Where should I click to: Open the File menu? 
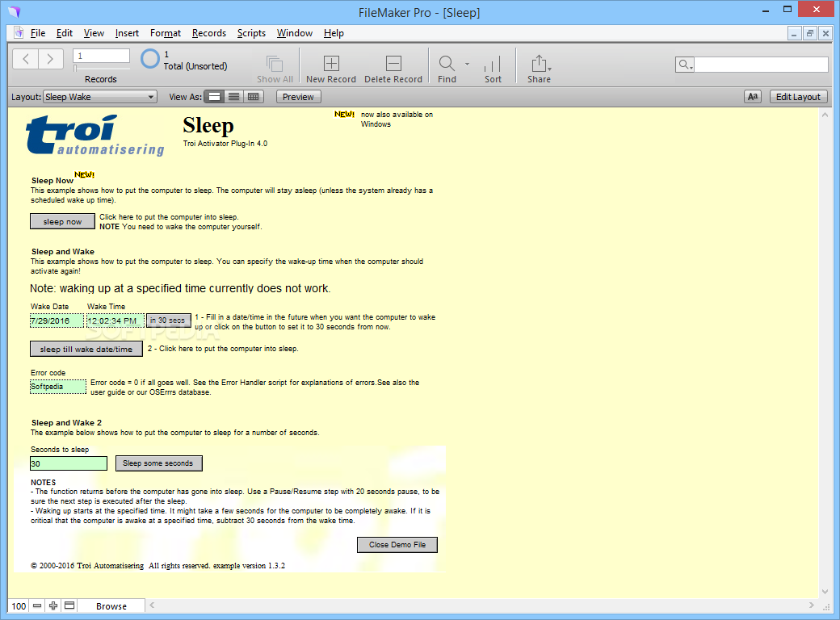(37, 33)
